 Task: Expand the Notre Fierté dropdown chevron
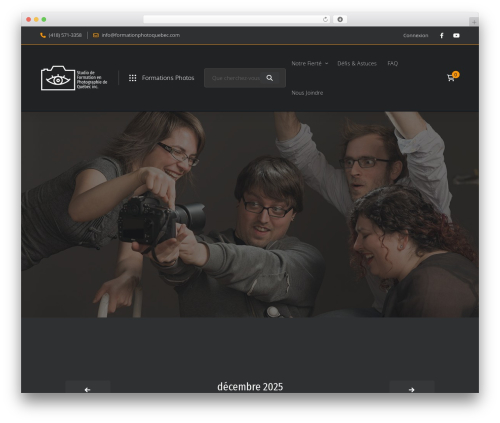pyautogui.click(x=326, y=63)
